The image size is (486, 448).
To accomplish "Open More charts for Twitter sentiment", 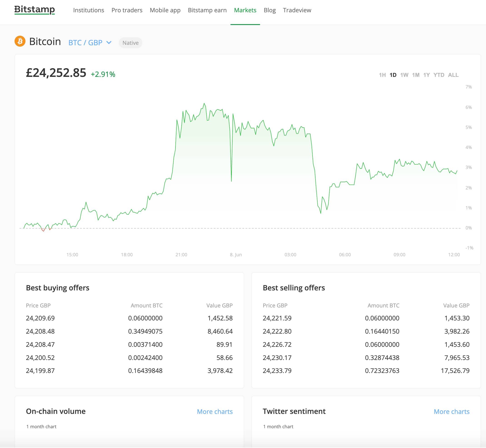I will click(x=452, y=411).
